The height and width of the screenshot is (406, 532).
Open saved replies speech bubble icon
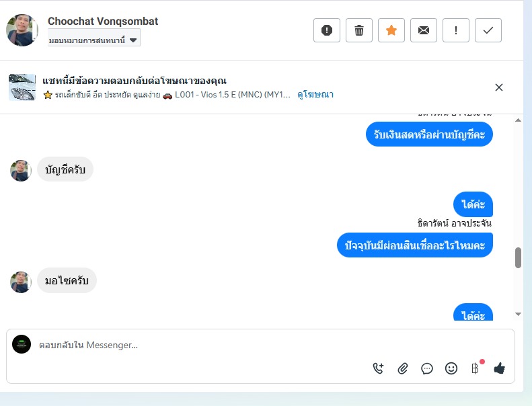click(x=427, y=368)
